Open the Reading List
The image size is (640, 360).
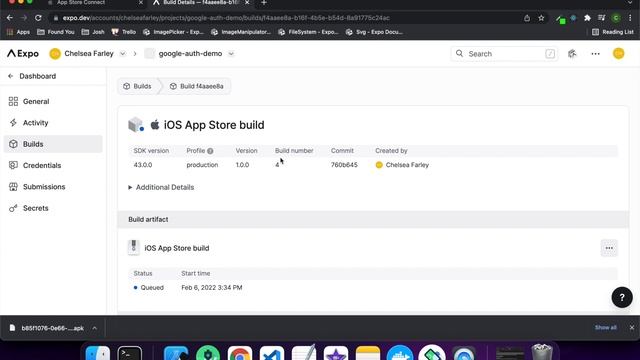(x=613, y=32)
